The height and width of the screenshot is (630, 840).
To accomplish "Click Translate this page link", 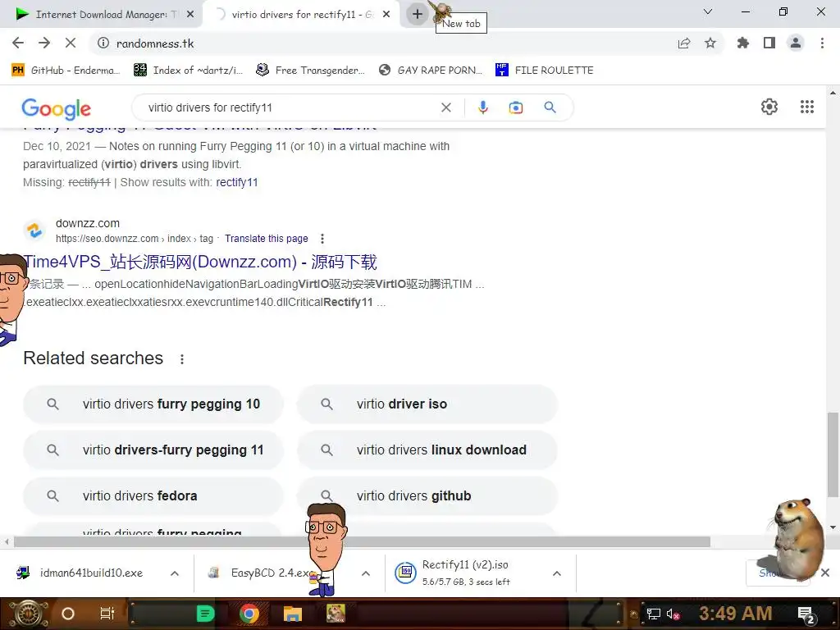I will (x=267, y=239).
